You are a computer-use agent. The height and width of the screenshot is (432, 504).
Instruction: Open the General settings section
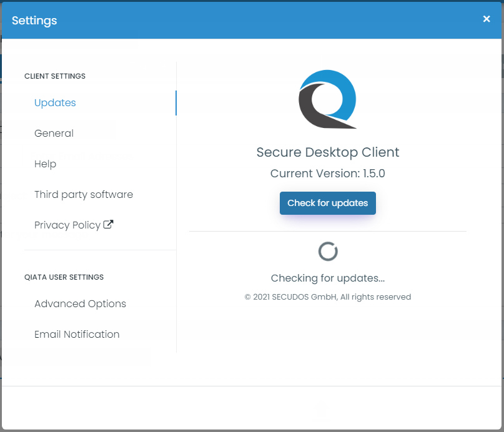click(x=54, y=133)
